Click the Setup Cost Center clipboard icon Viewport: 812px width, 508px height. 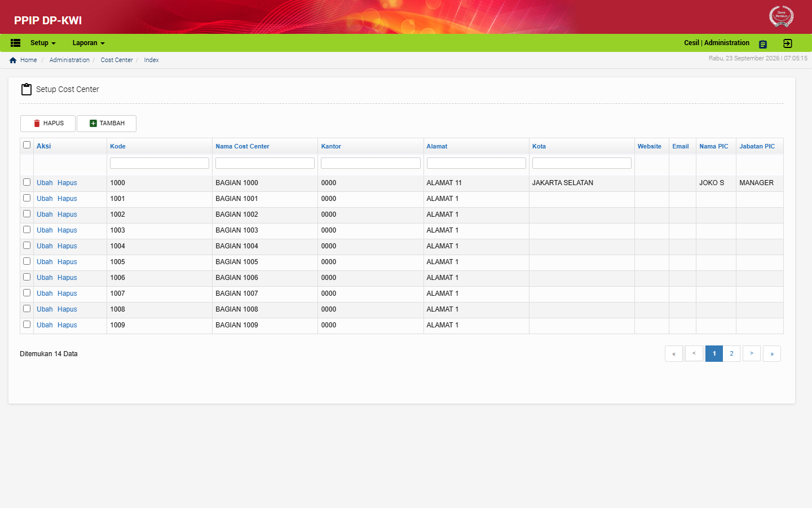[x=27, y=89]
